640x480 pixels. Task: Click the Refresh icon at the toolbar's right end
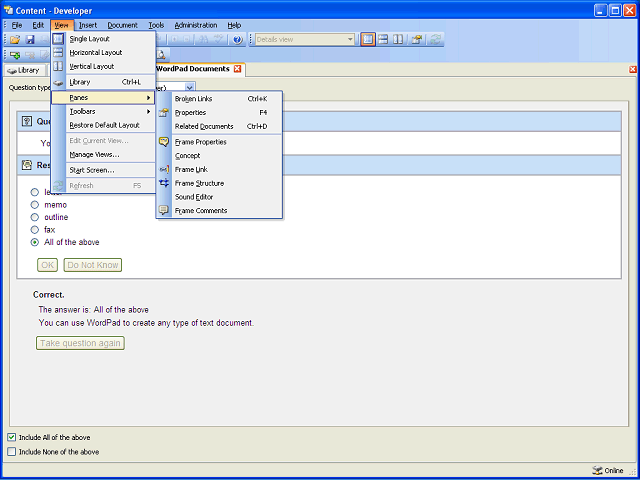tap(436, 40)
